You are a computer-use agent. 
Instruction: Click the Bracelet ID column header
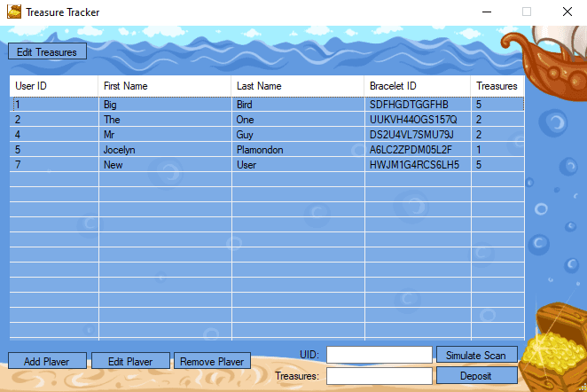[x=417, y=86]
